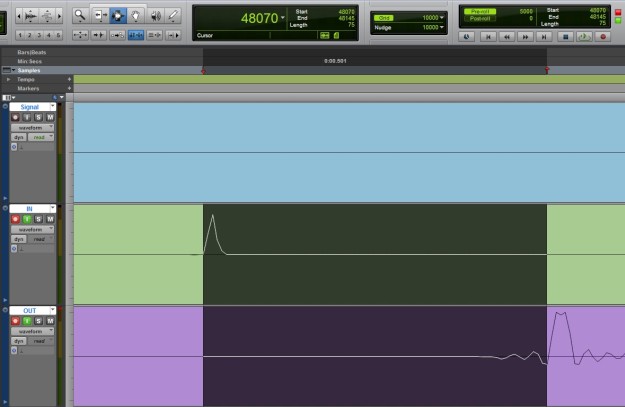Recall zoom preset 2
The height and width of the screenshot is (407, 625).
click(29, 35)
